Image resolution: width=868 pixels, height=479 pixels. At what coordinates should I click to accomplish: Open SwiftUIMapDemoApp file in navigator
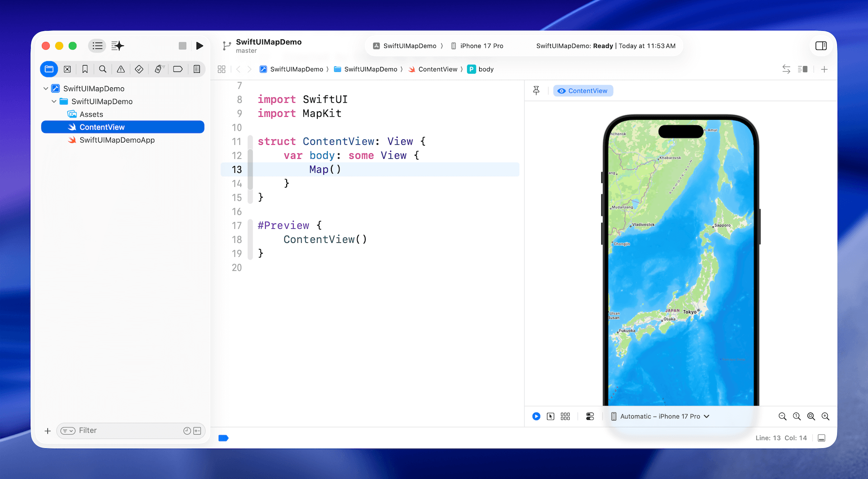(x=117, y=140)
